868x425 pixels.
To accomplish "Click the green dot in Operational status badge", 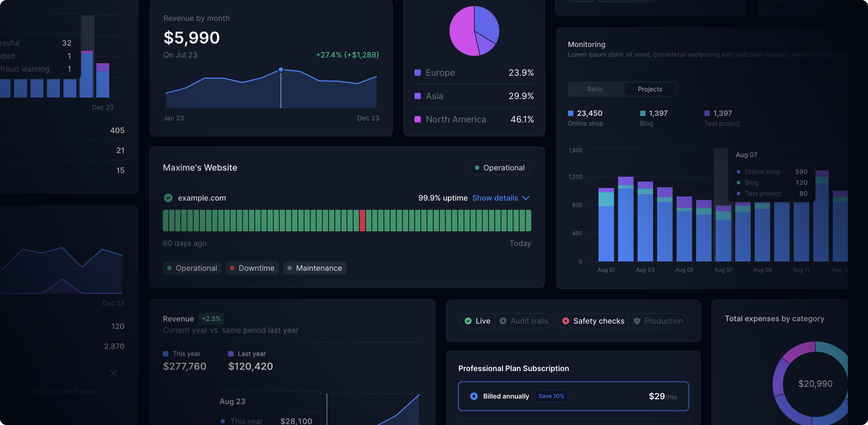I will click(477, 168).
